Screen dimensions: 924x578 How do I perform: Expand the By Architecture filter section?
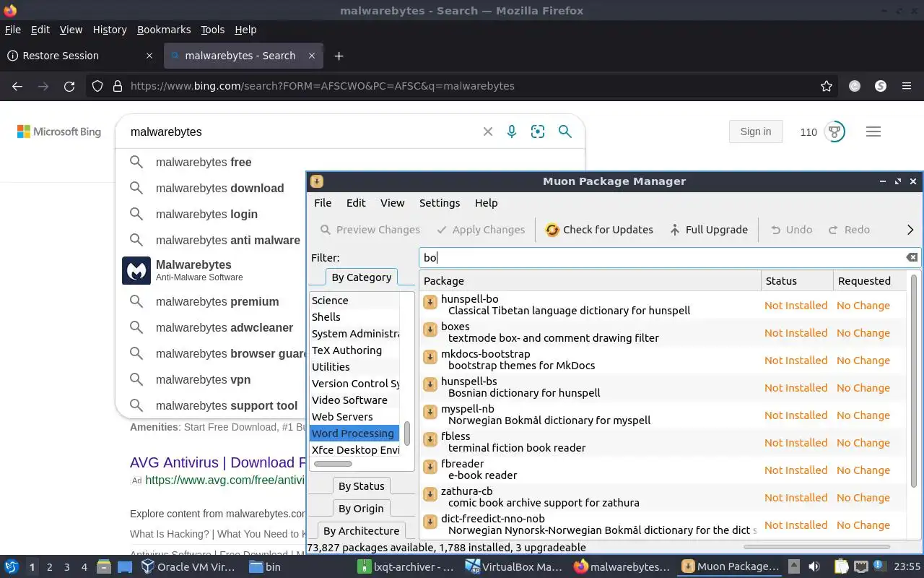pyautogui.click(x=361, y=531)
